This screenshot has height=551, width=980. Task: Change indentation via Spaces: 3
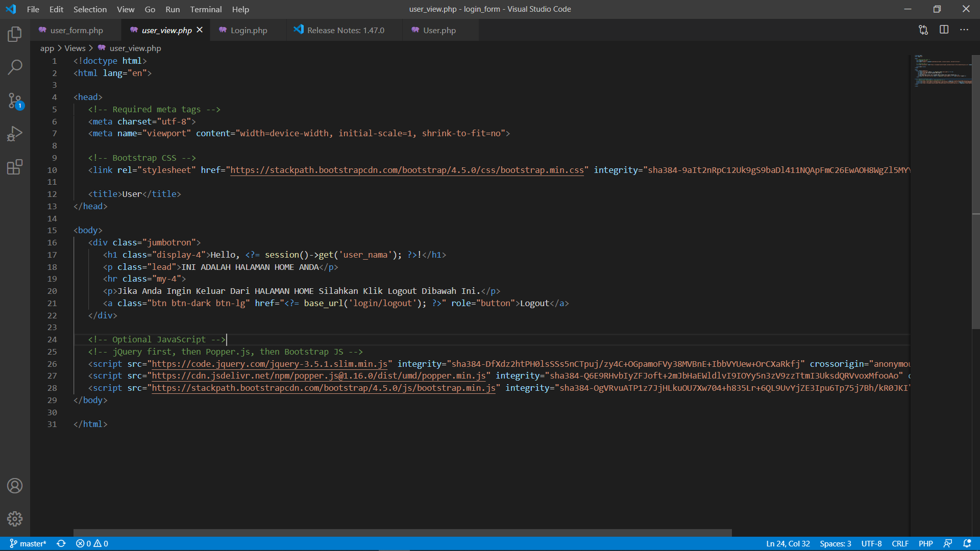click(836, 544)
